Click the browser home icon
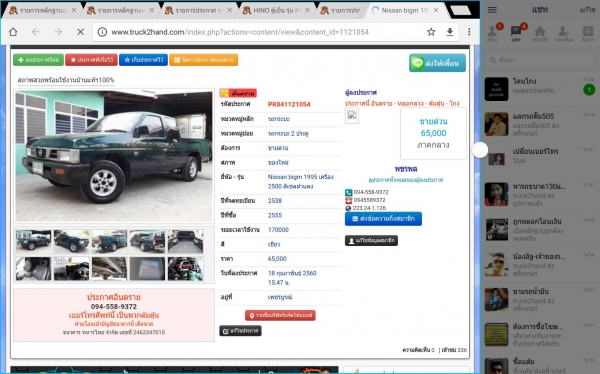The width and height of the screenshot is (600, 374). coord(13,32)
